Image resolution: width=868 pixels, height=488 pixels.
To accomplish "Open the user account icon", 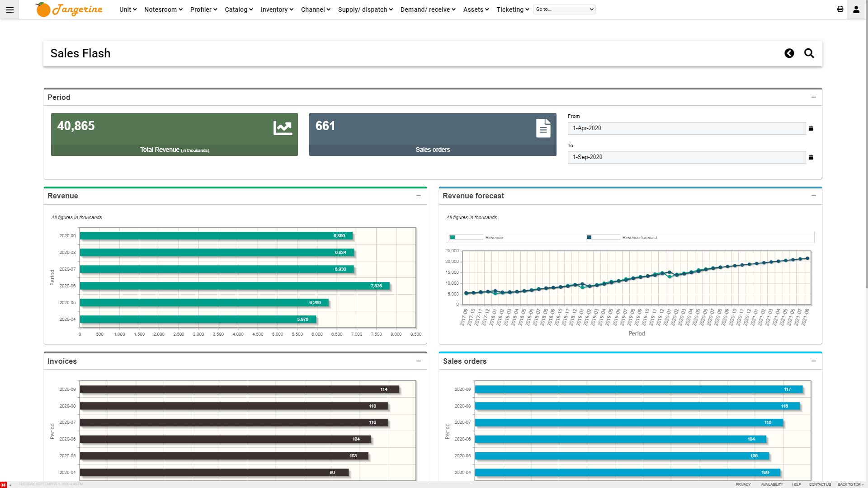I will click(856, 9).
